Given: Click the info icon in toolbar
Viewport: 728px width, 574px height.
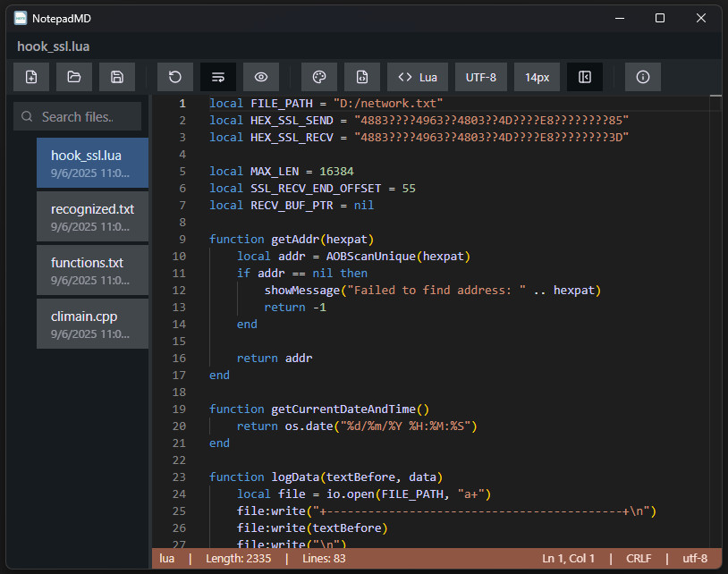Looking at the screenshot, I should pos(643,78).
